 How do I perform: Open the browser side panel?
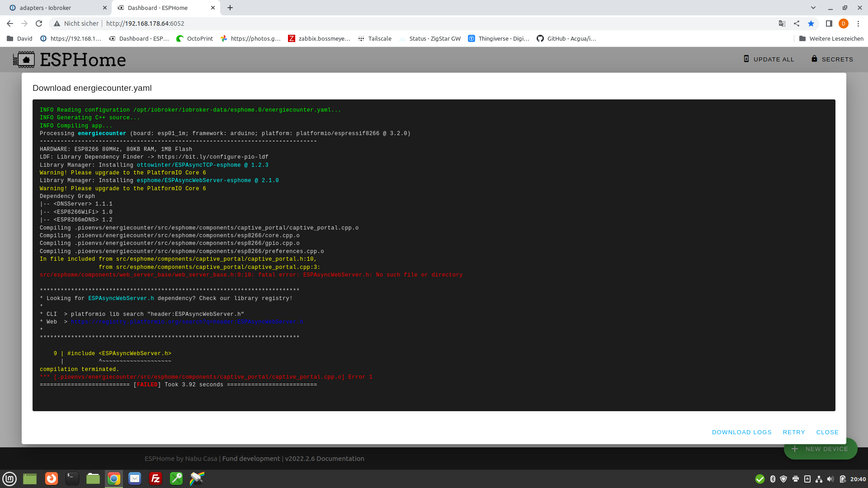(x=829, y=23)
